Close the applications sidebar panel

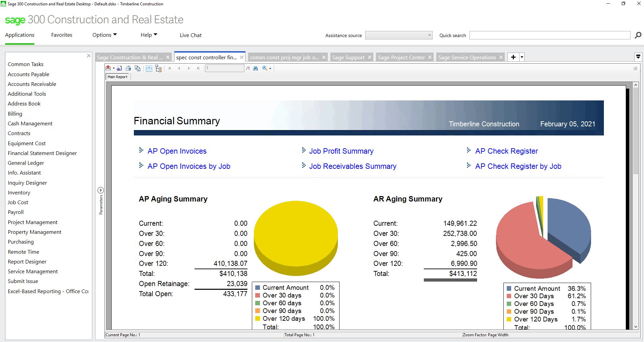tap(89, 56)
